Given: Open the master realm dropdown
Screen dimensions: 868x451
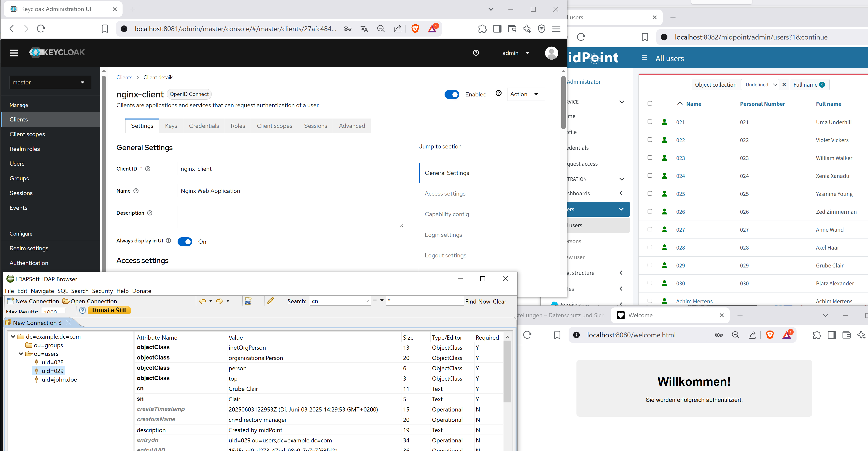Looking at the screenshot, I should [50, 82].
